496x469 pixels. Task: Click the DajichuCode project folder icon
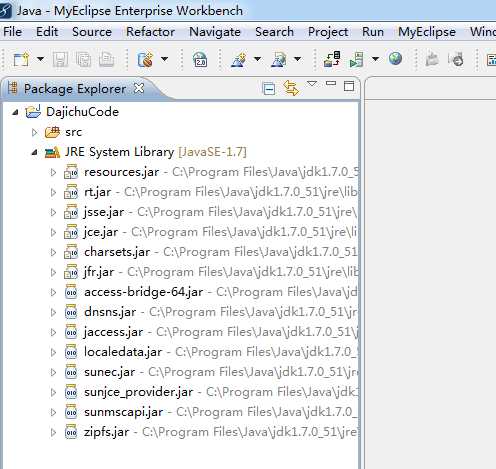click(x=33, y=112)
